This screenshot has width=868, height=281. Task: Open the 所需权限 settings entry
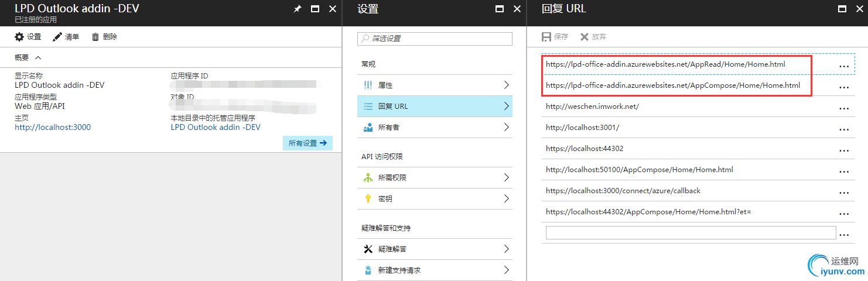tap(435, 177)
